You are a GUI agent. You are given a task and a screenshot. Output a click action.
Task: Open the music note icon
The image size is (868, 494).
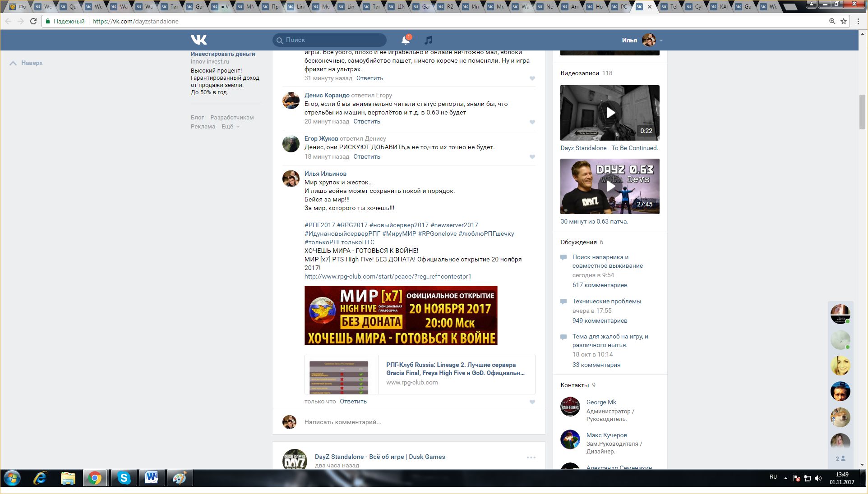point(428,40)
